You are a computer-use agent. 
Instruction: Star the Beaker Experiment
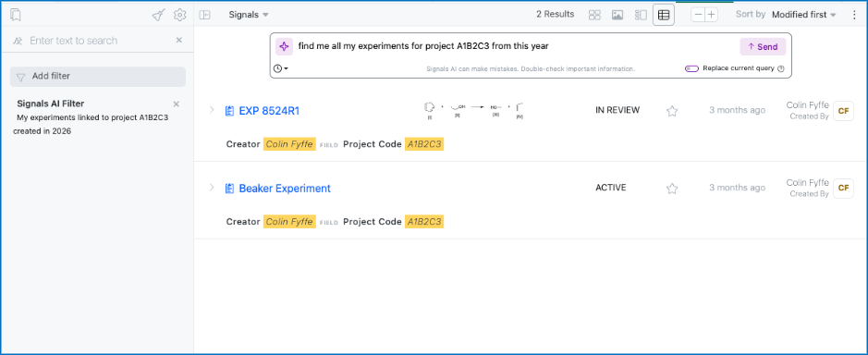click(x=672, y=189)
